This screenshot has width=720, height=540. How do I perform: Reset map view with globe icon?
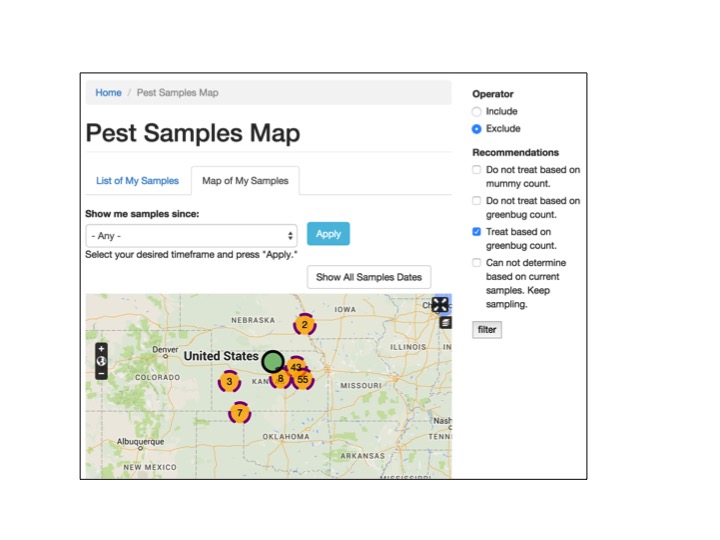101,361
